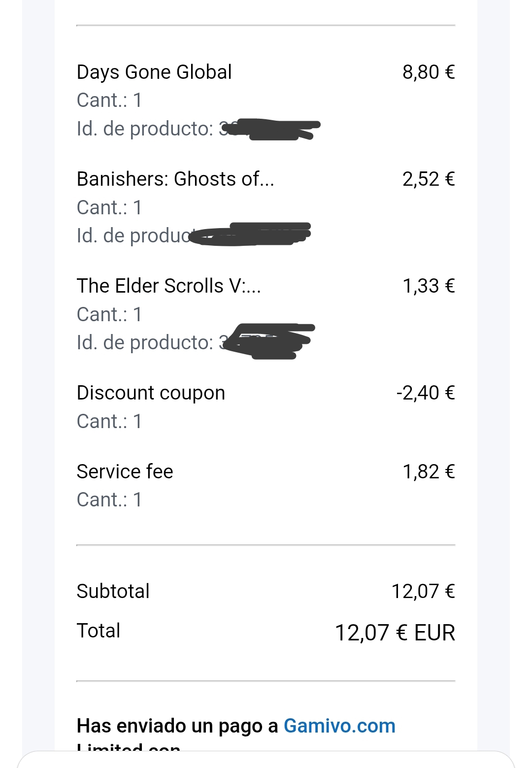Screen dimensions: 532x768
Task: Select the 1,82 € service fee amount
Action: click(428, 471)
